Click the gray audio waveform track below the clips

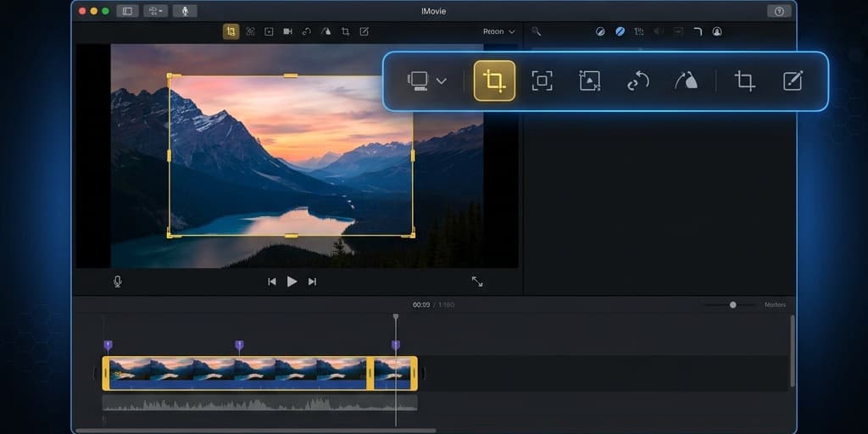tap(259, 403)
